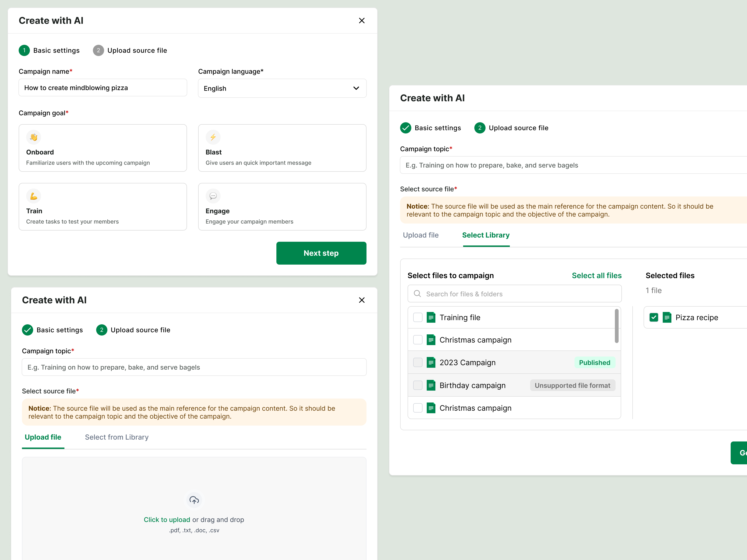Select the Onboard campaign goal icon

(33, 137)
